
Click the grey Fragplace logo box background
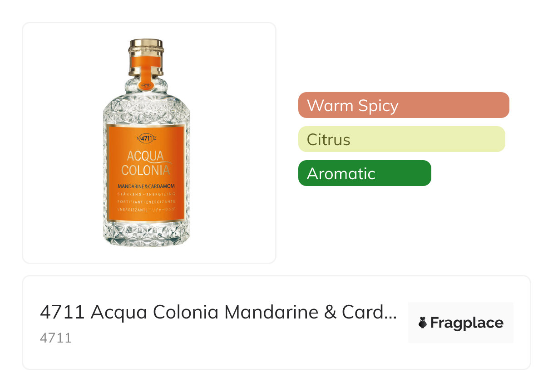(x=460, y=323)
